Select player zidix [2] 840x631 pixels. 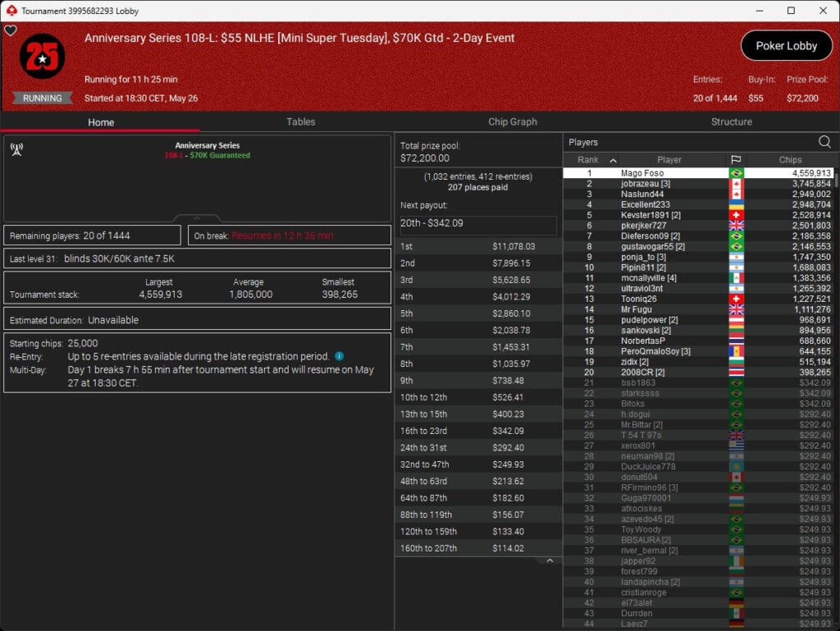699,362
